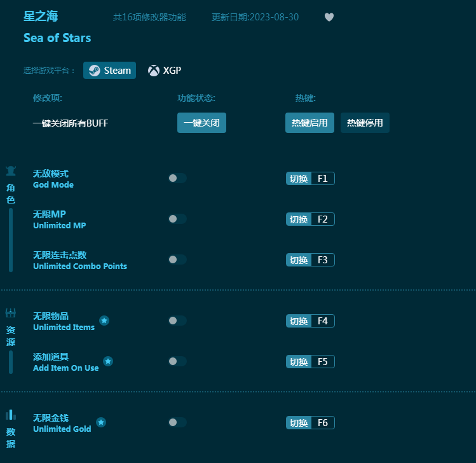Click the 一键关闭所有BUFF label
476x463 pixels.
click(71, 123)
